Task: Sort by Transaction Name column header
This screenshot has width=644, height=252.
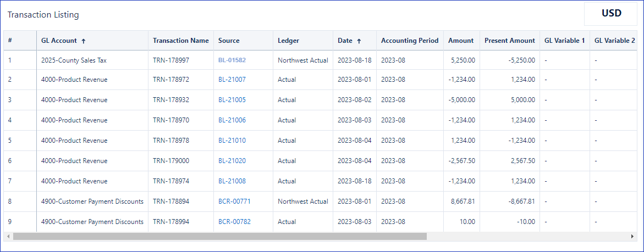Action: point(181,41)
